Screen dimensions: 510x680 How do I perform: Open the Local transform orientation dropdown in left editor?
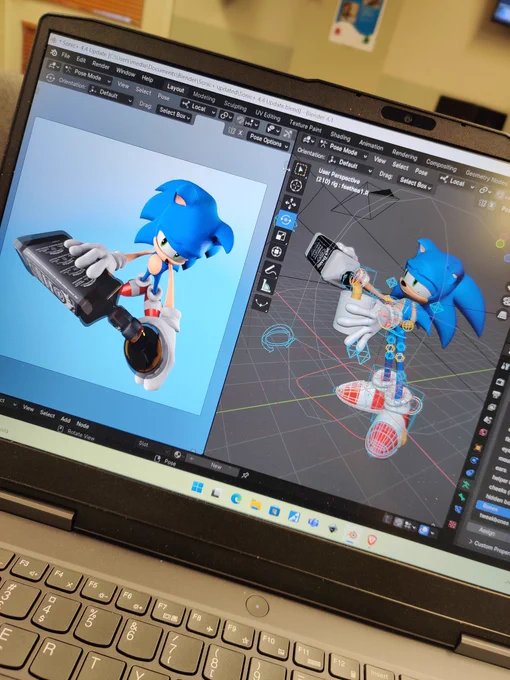[198, 107]
